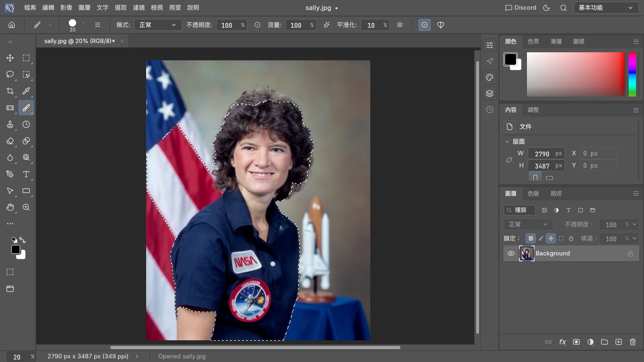Click the canvas width W input field
The height and width of the screenshot is (362, 644).
pyautogui.click(x=546, y=154)
